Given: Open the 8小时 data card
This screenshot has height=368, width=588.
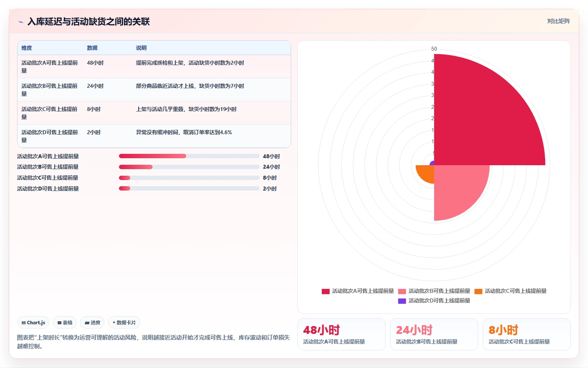Looking at the screenshot, I should click(x=527, y=334).
